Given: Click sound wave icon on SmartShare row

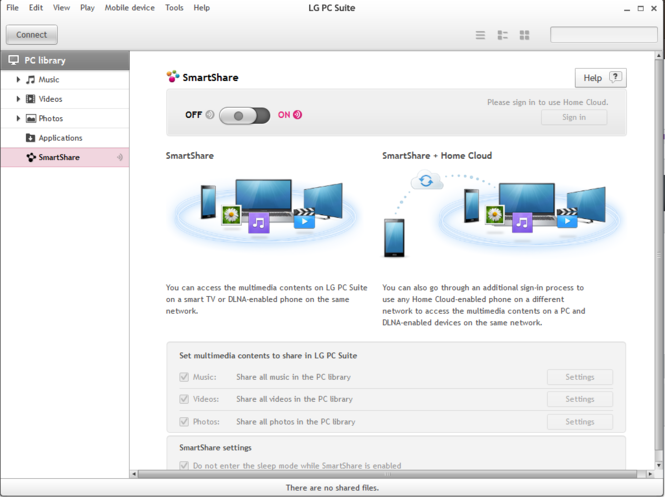Looking at the screenshot, I should pos(120,157).
